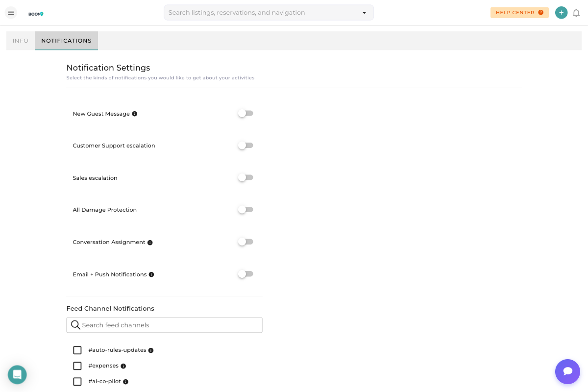Open the Help Center

519,12
